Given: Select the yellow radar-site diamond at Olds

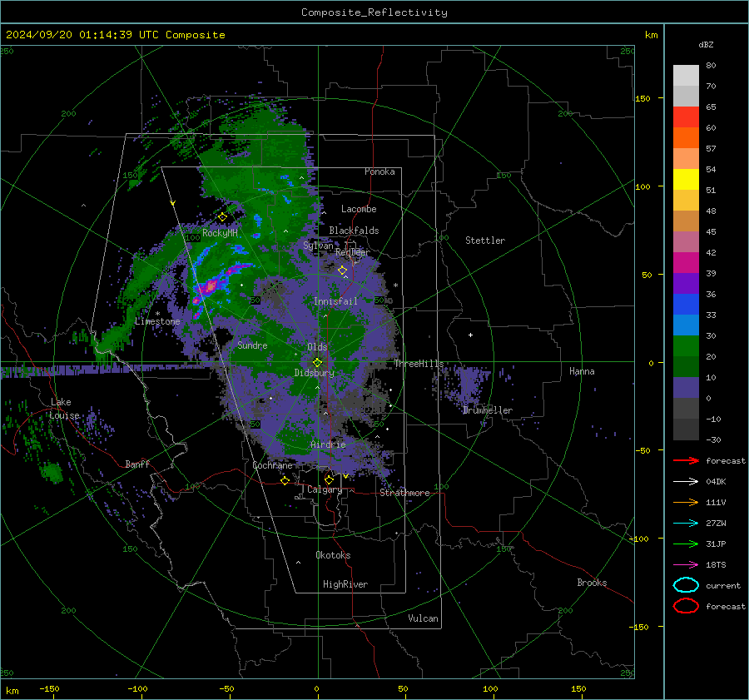Looking at the screenshot, I should click(317, 363).
